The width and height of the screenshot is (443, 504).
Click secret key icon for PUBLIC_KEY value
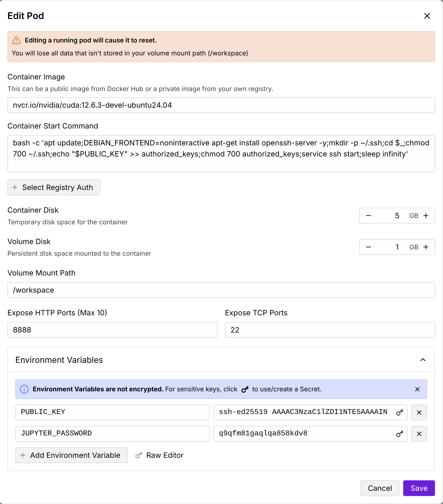tap(399, 412)
